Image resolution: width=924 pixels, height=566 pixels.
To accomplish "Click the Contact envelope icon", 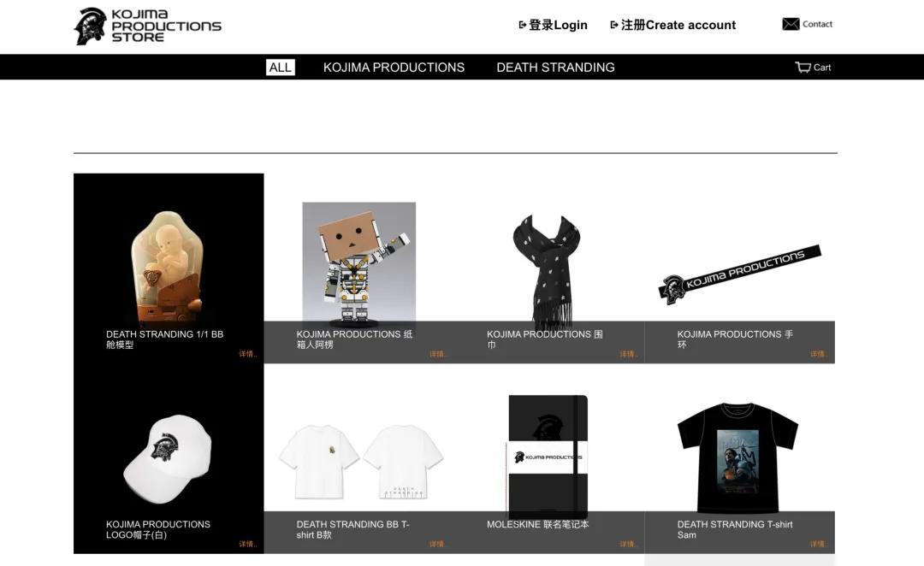I will [791, 24].
